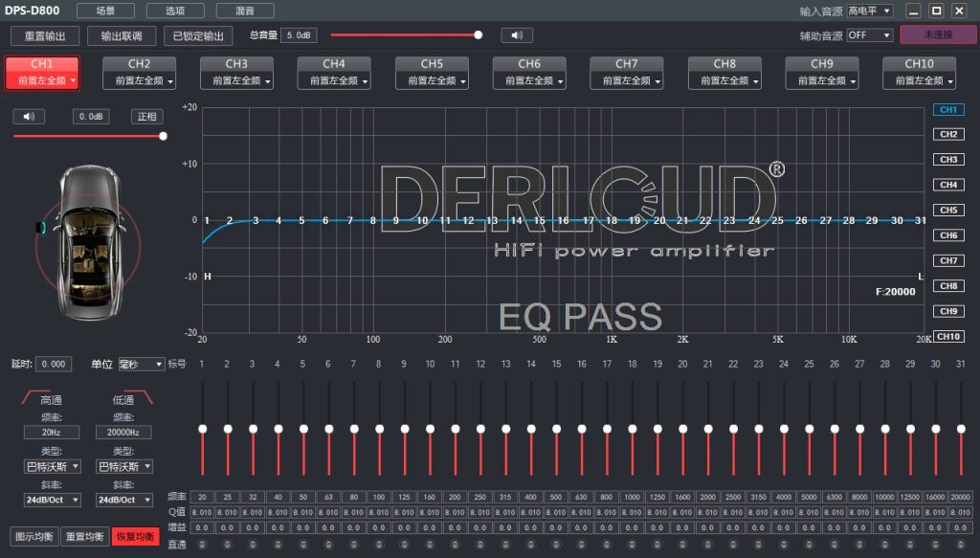The image size is (980, 558).
Task: Click the 高通 high-pass label
Action: [x=51, y=400]
